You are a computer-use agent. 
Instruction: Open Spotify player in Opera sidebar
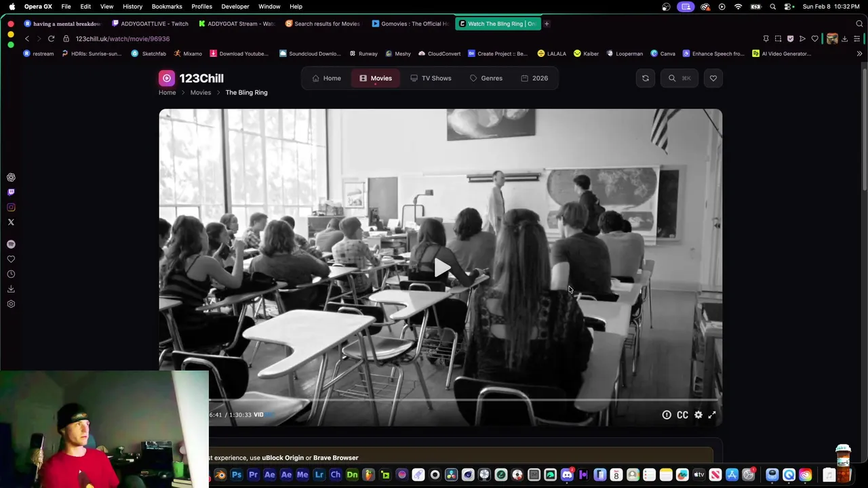pyautogui.click(x=11, y=244)
